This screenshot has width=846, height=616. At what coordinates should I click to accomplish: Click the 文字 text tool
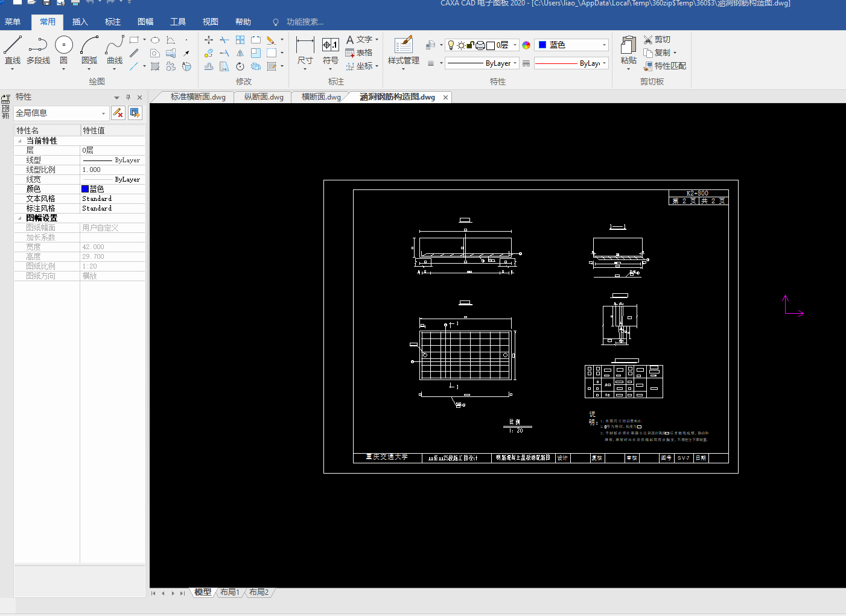point(358,39)
